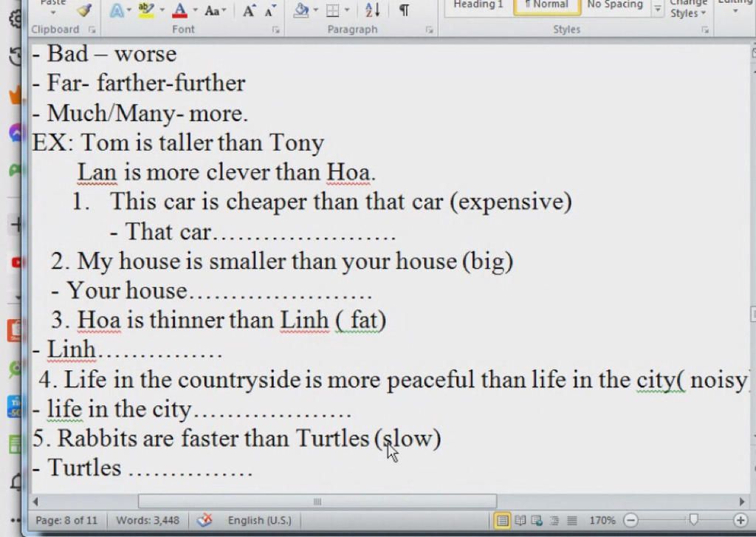Click the Shrink Font button
756x537 pixels.
pyautogui.click(x=270, y=10)
